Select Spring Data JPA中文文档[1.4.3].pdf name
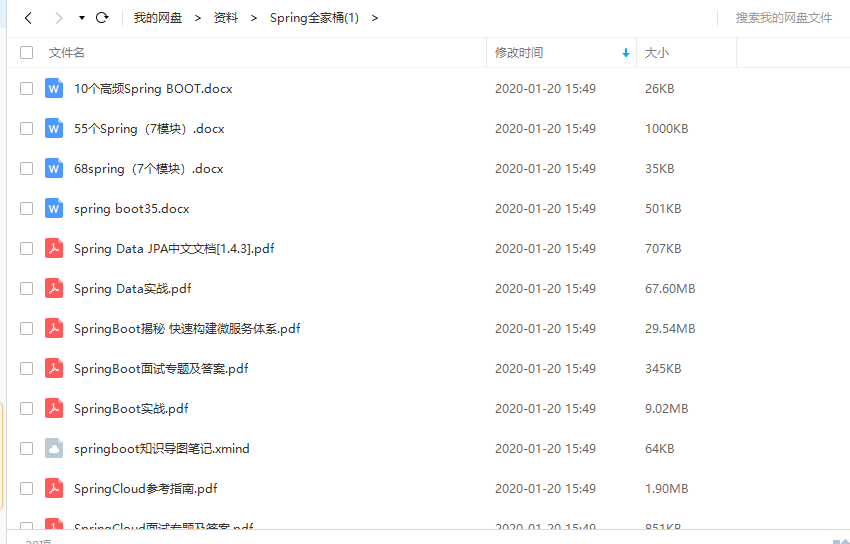Viewport: 850px width, 544px height. (x=174, y=249)
